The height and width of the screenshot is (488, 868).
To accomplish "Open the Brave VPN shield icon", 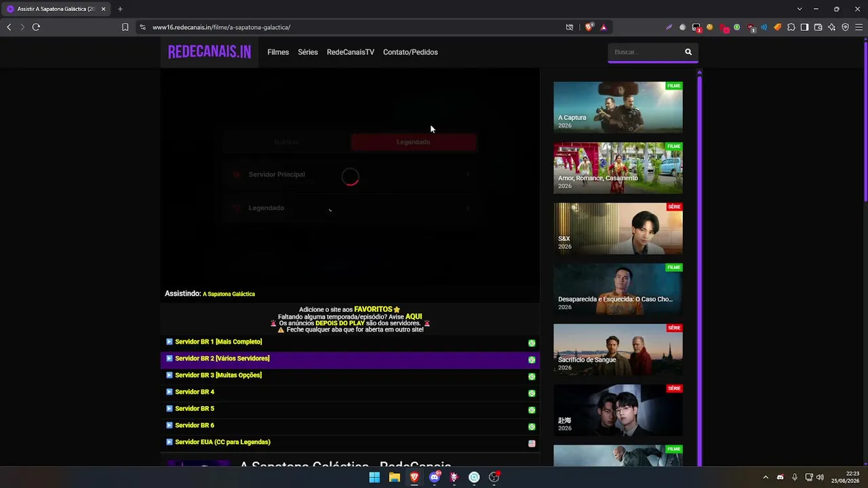I will coord(845,27).
